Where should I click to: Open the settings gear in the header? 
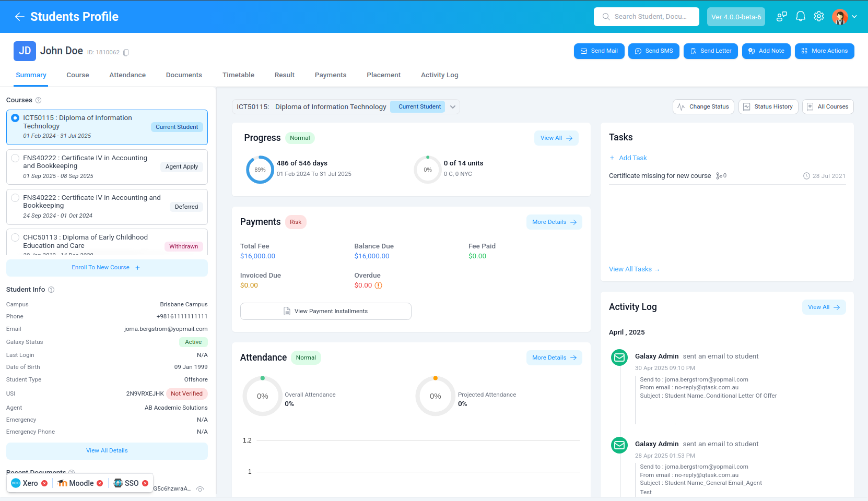click(x=819, y=17)
